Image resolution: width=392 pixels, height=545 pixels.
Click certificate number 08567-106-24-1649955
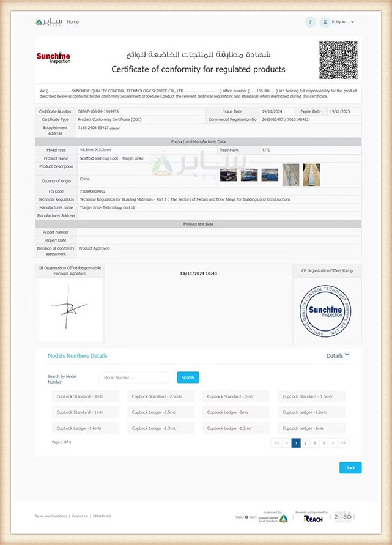pos(98,111)
